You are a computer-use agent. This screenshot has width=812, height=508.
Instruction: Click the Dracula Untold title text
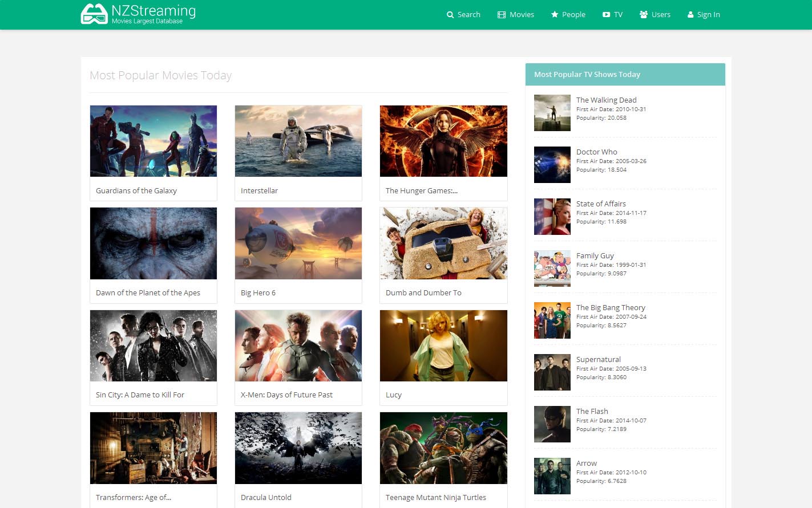point(266,497)
